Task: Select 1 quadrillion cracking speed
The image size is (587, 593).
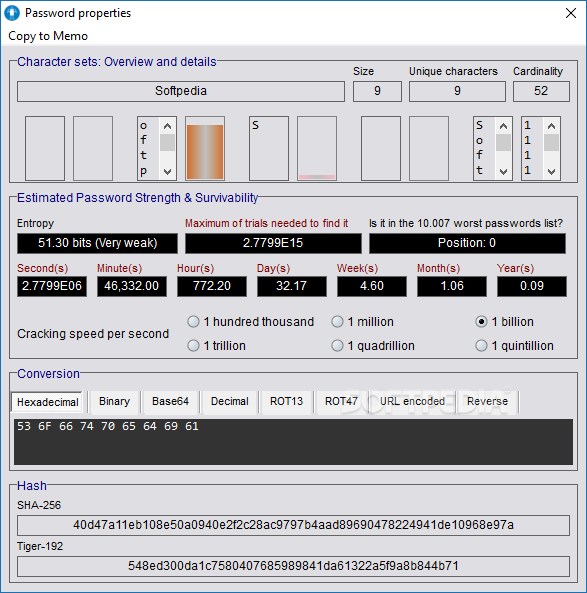Action: click(x=373, y=346)
